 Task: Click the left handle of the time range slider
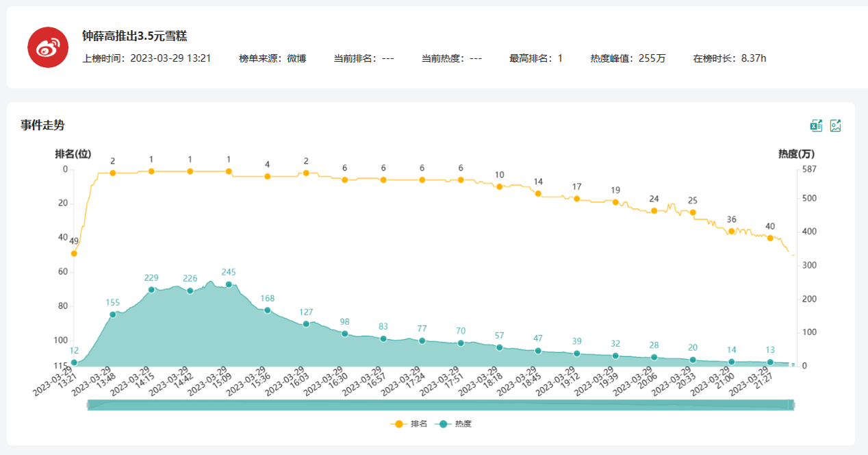(x=88, y=405)
